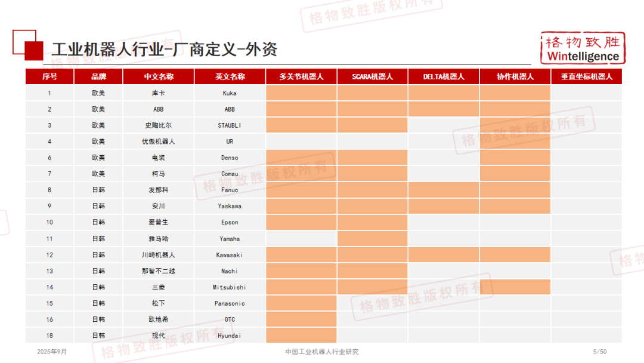This screenshot has height=363, width=644.
Task: Select the Fanuc cell
Action: pyautogui.click(x=230, y=190)
